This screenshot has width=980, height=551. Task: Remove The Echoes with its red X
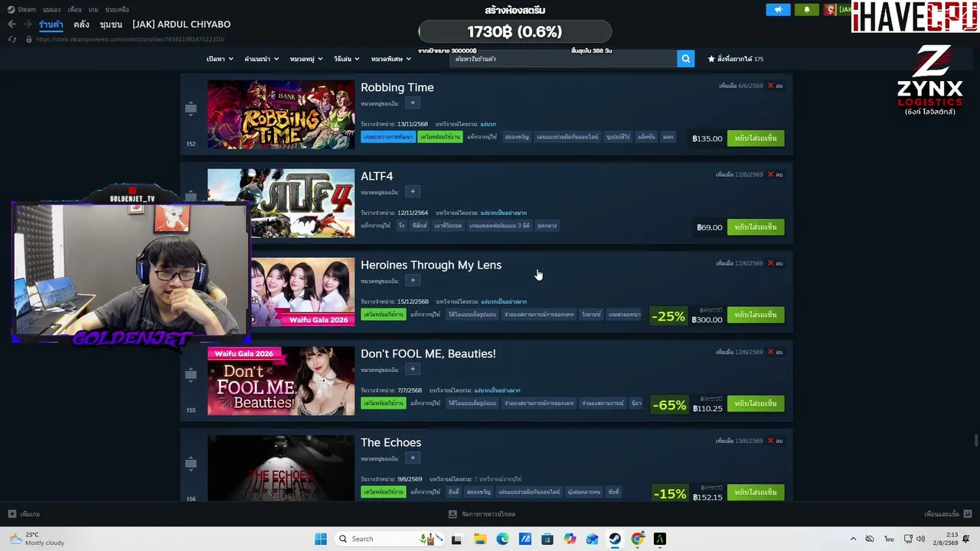coord(770,441)
